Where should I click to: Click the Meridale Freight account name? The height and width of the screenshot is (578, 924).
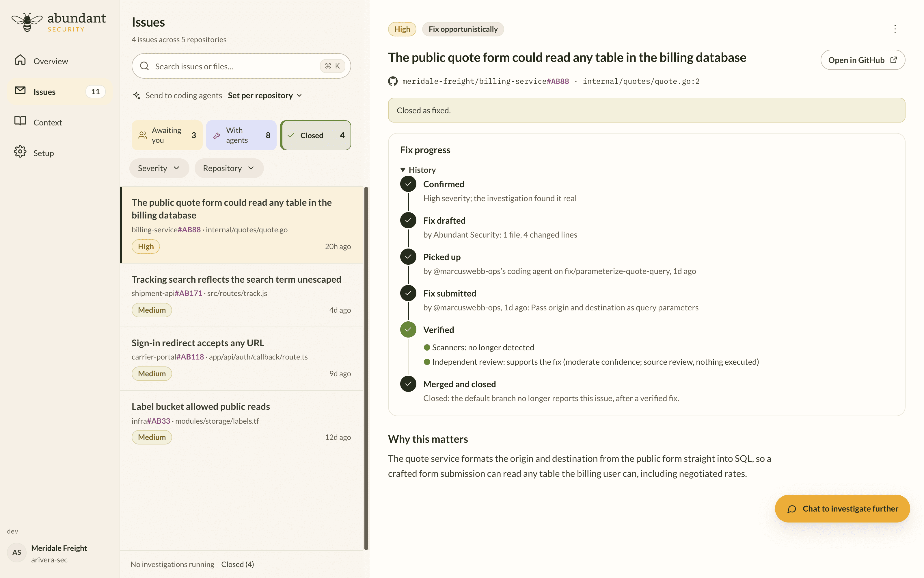59,548
